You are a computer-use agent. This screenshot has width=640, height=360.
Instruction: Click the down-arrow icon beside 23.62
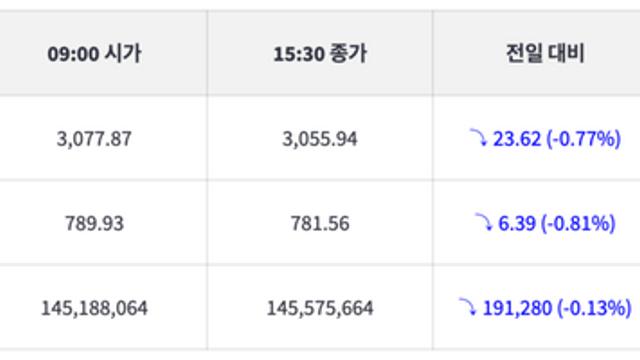(479, 138)
